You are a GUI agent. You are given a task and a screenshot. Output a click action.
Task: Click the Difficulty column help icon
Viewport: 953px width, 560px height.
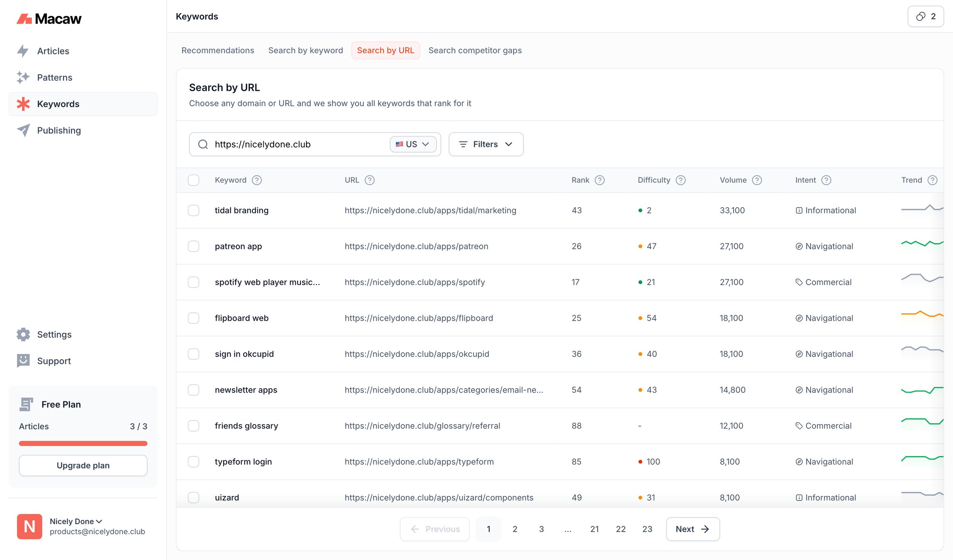point(681,180)
